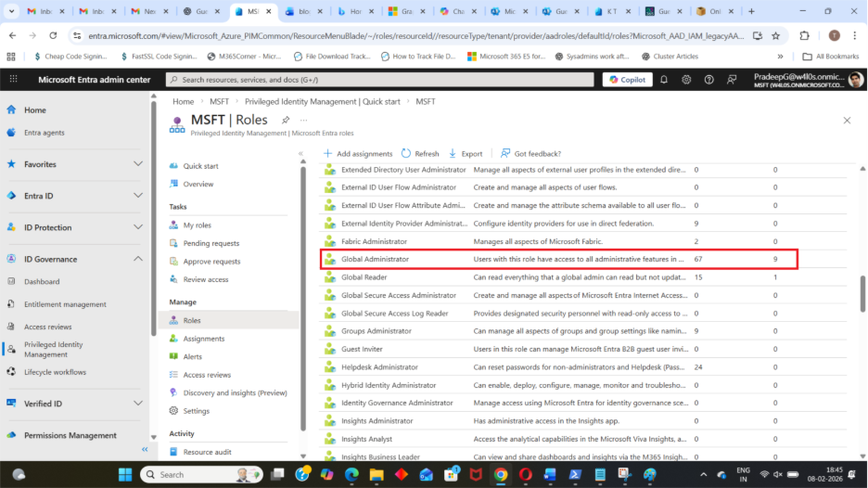Click the Copilot button

(x=627, y=80)
